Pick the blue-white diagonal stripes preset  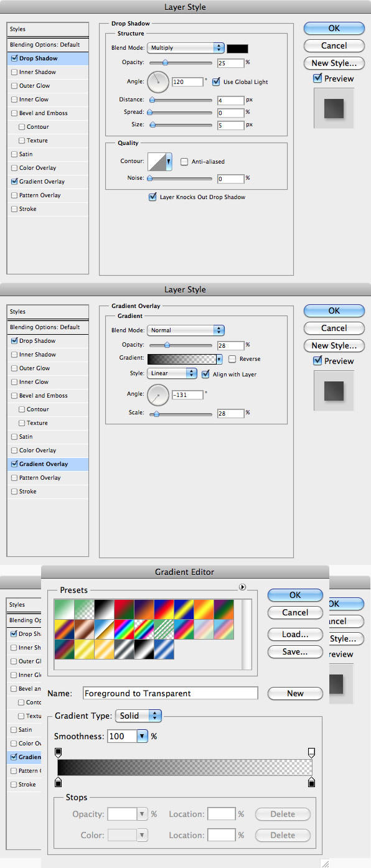164,649
